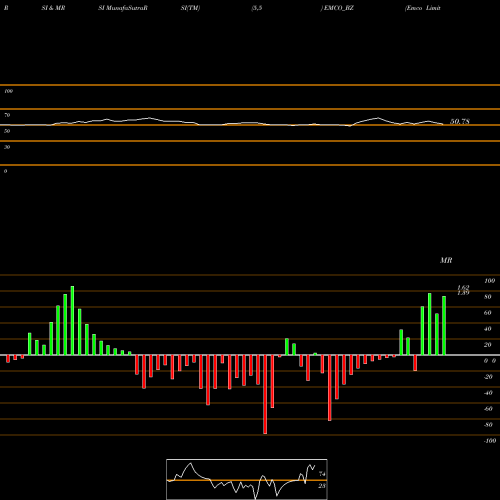Click the '30' label on RSI axis
Image resolution: width=500 pixels, height=500 pixels.
point(7,147)
